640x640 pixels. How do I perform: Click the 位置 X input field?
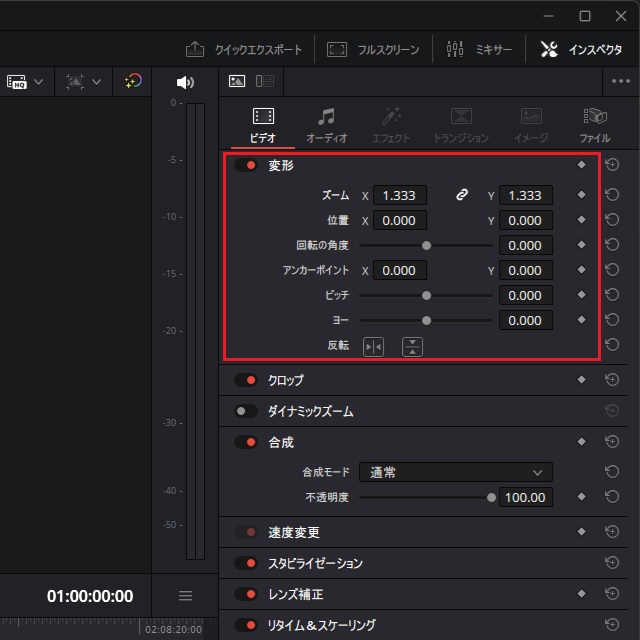[399, 221]
